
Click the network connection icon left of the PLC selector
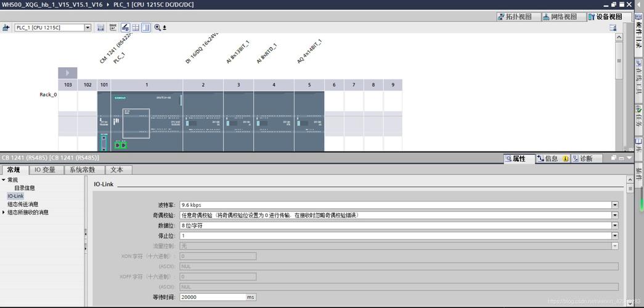[x=6, y=28]
